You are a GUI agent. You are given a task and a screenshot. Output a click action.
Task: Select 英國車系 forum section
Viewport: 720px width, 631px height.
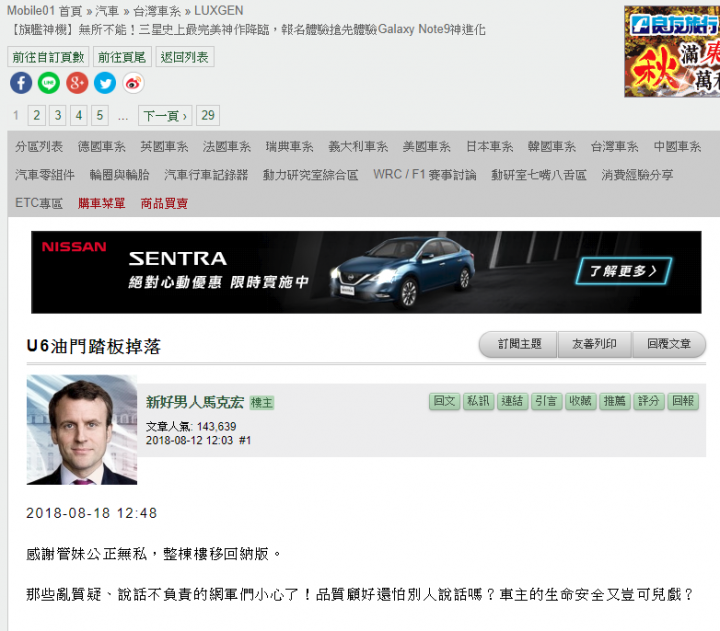tap(164, 146)
